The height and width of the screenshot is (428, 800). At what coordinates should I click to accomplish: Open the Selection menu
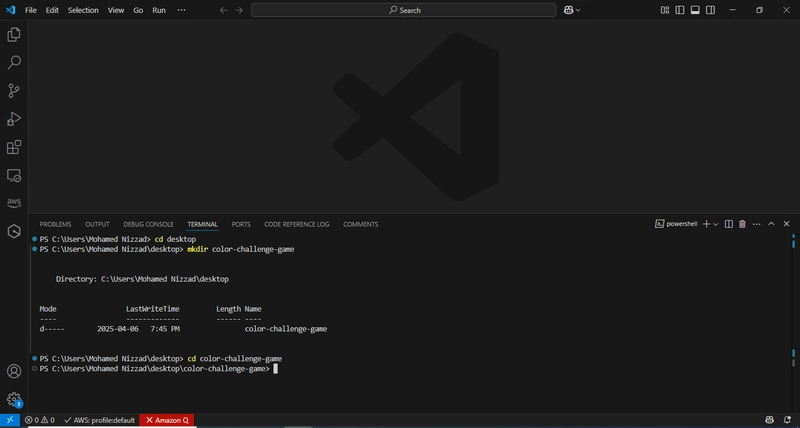(x=83, y=10)
